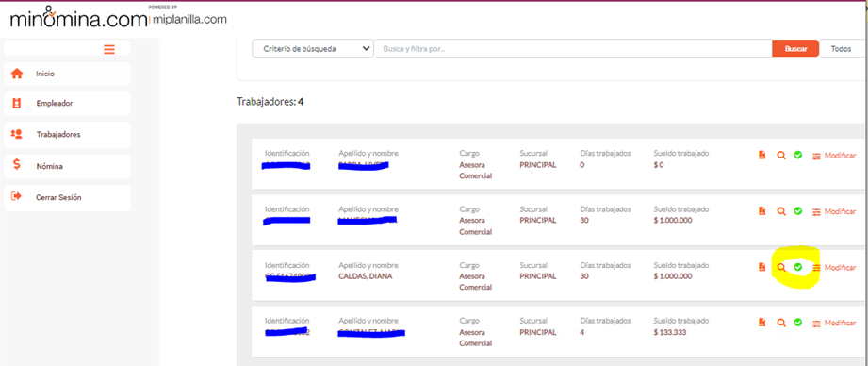
Task: Click 'POWERED BY' text near the logo
Action: click(x=163, y=8)
